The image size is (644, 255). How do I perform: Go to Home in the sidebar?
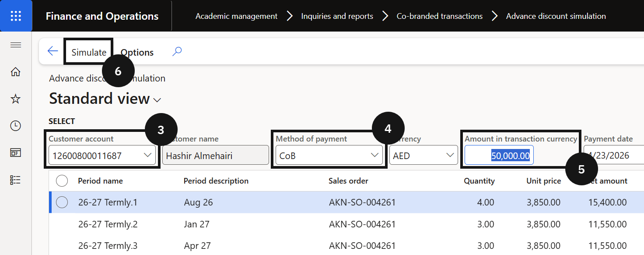point(16,72)
